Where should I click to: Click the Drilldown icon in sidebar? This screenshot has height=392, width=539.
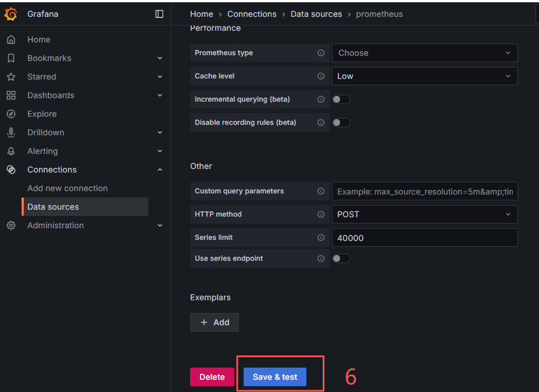tap(11, 132)
